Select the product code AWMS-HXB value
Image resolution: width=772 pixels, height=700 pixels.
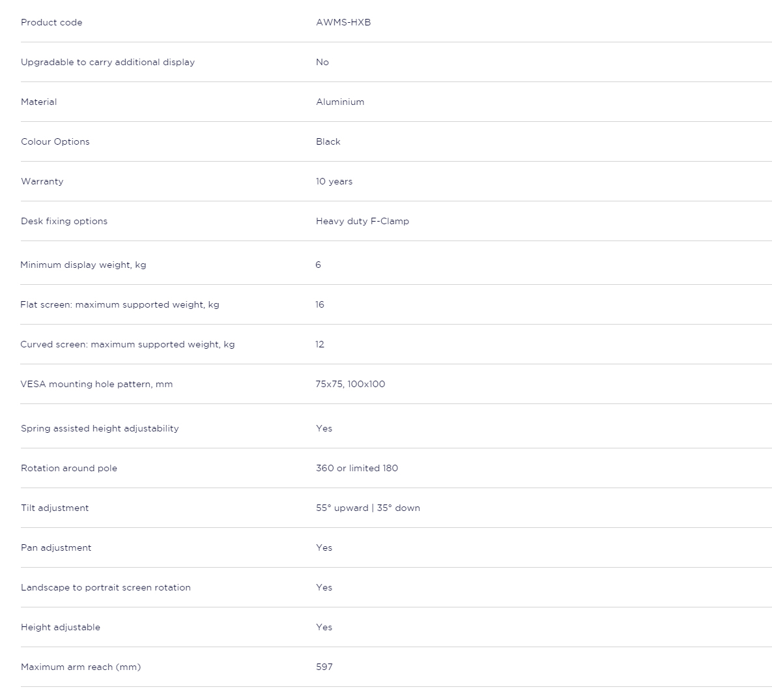pos(343,22)
